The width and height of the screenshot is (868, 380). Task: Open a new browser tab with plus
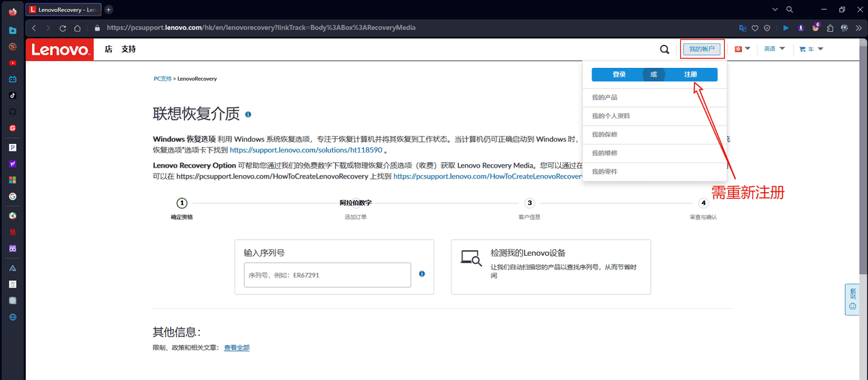[x=108, y=9]
